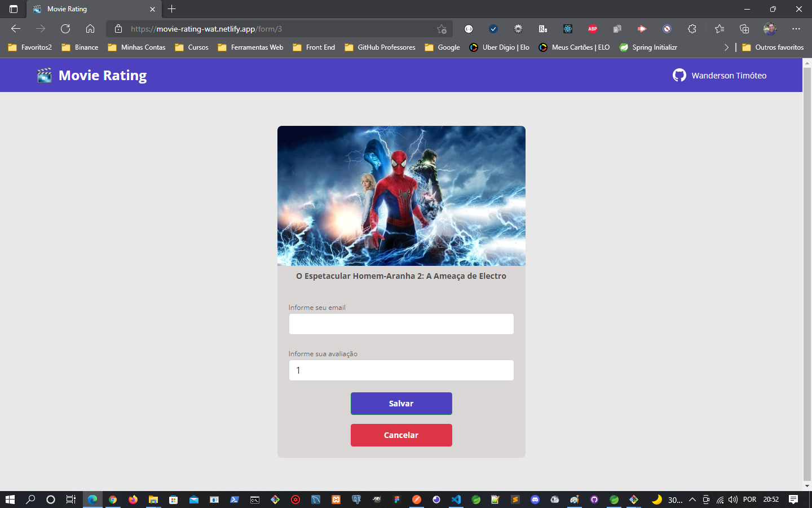Viewport: 812px width, 508px height.
Task: Open the Cursos bookmarks folder
Action: (x=192, y=47)
